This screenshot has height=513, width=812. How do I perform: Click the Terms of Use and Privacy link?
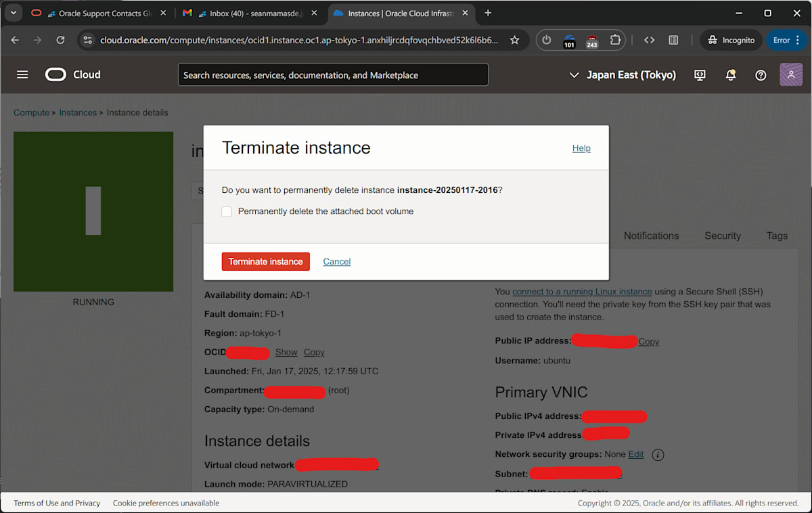point(57,503)
